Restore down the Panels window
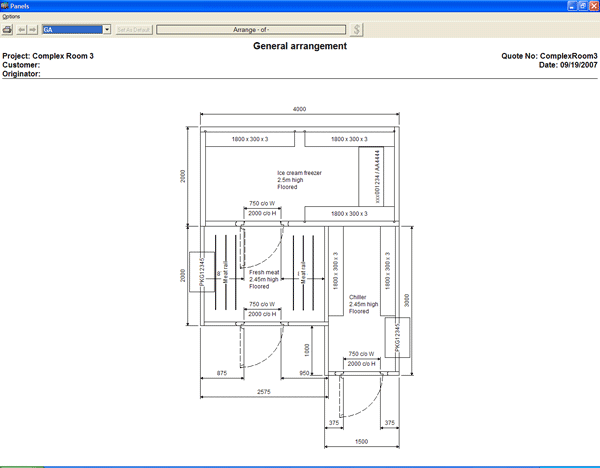Viewport: 600px width, 468px height. coord(582,6)
